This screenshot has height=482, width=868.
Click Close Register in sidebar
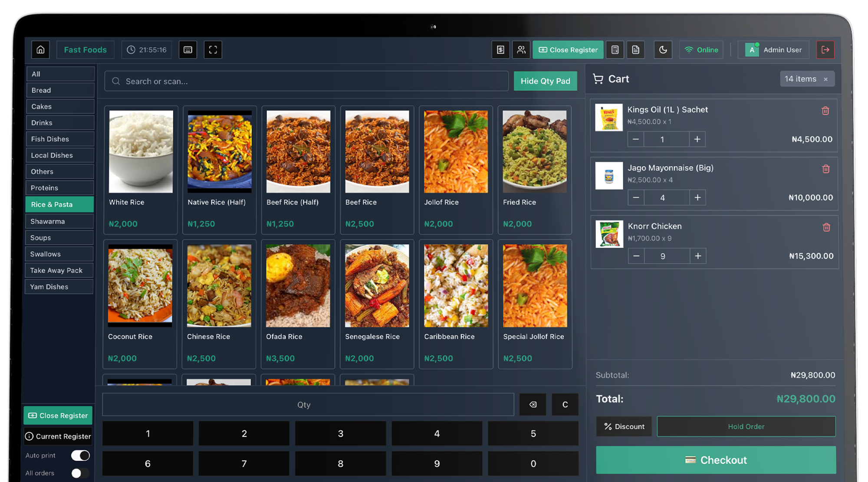coord(58,416)
